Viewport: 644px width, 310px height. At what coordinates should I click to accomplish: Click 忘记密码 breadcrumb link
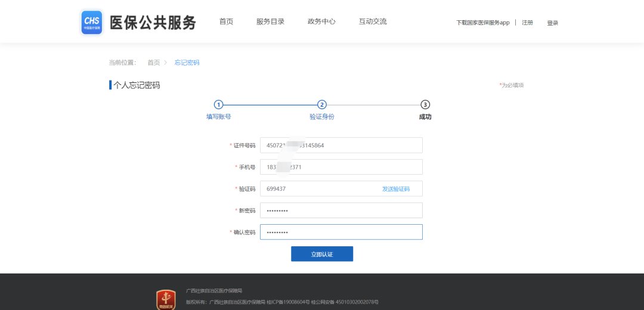[187, 63]
